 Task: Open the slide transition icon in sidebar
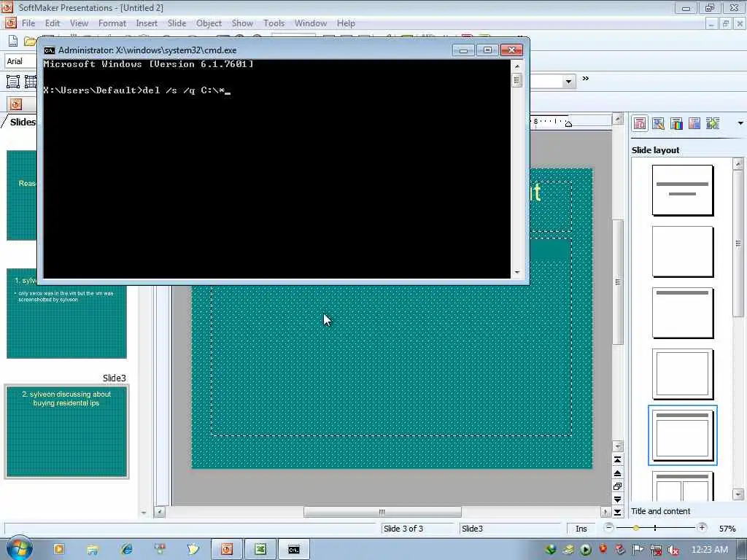(x=713, y=124)
